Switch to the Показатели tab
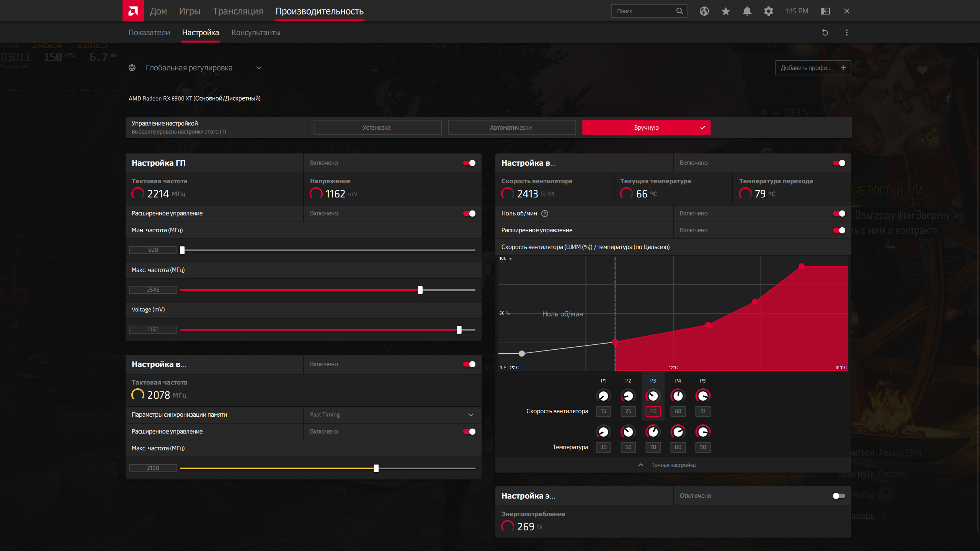Image resolution: width=980 pixels, height=551 pixels. [149, 33]
